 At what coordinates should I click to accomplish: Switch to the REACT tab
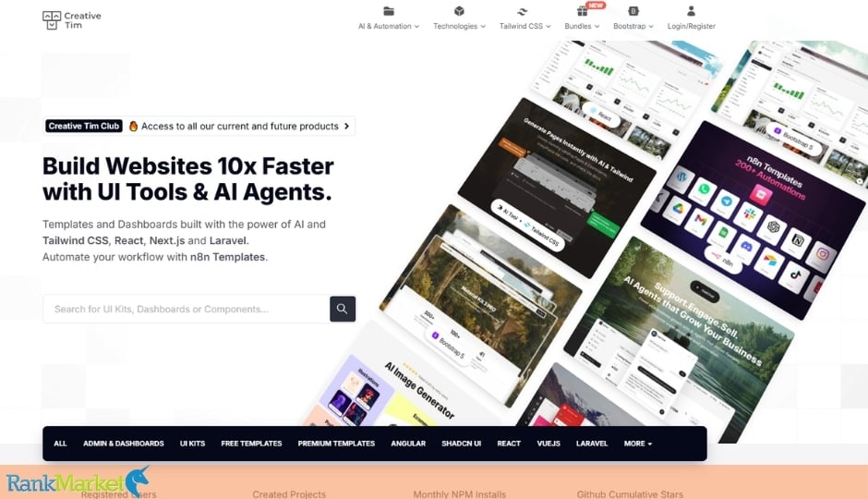[x=509, y=444]
